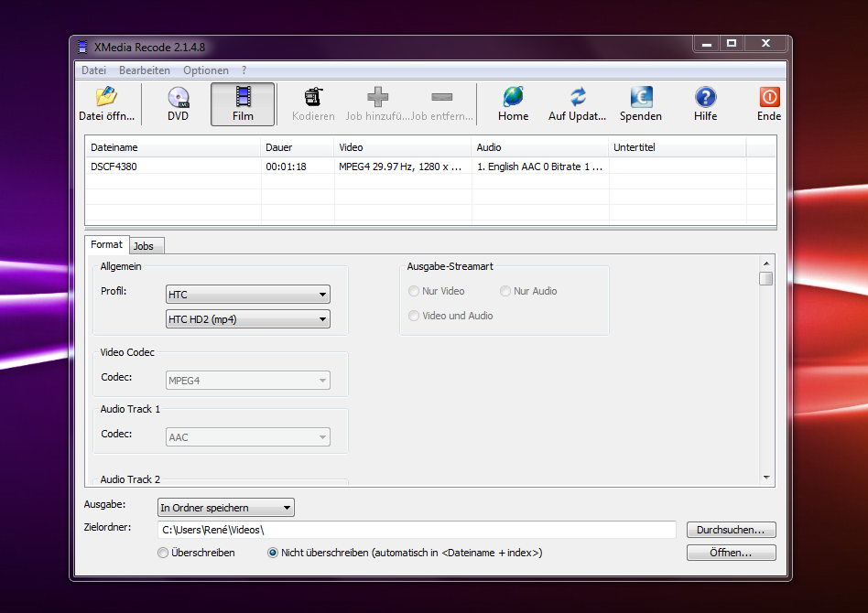Click the Spenden euro icon

point(641,97)
